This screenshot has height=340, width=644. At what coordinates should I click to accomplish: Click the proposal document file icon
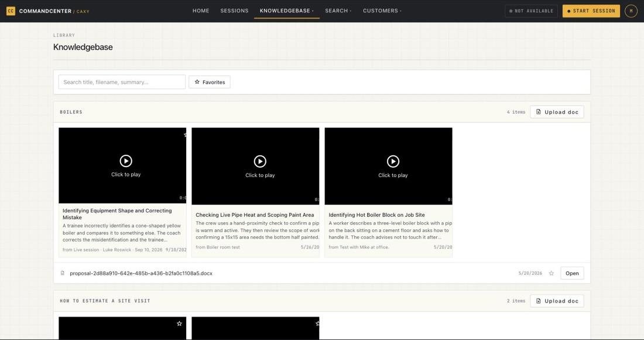[x=63, y=273]
